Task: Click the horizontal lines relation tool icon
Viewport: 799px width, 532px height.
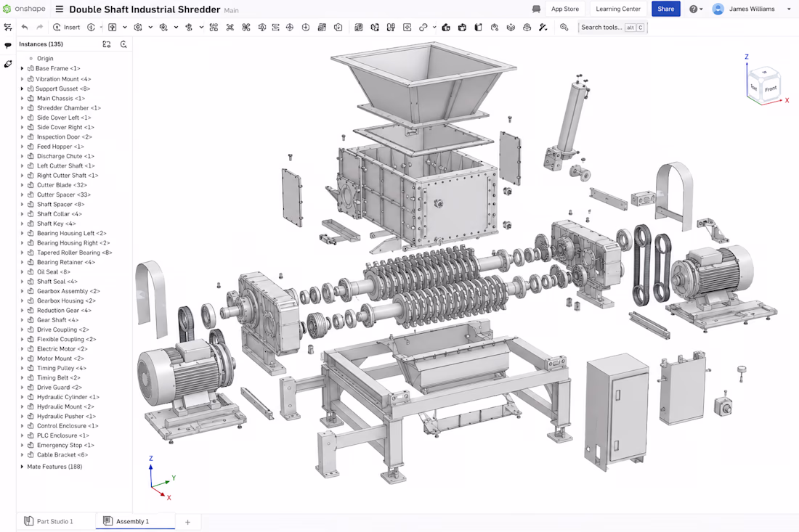Action: tap(276, 28)
